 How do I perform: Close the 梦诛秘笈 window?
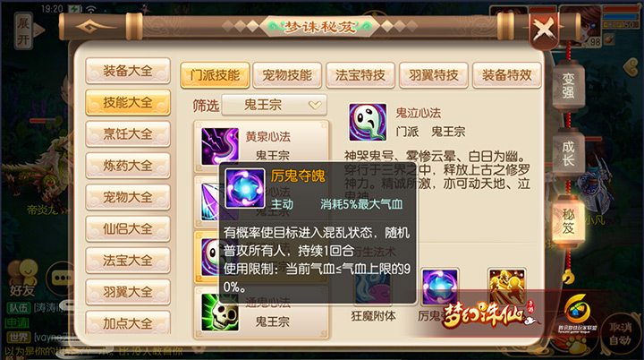pos(544,30)
